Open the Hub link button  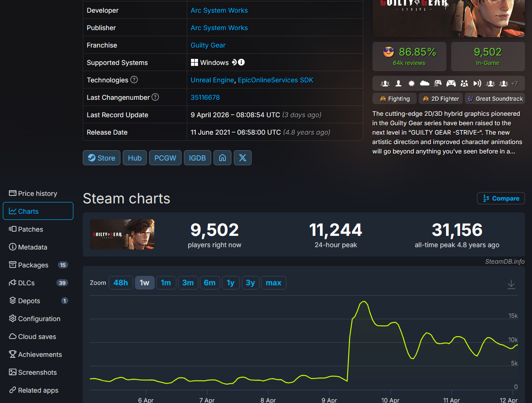[x=135, y=158]
